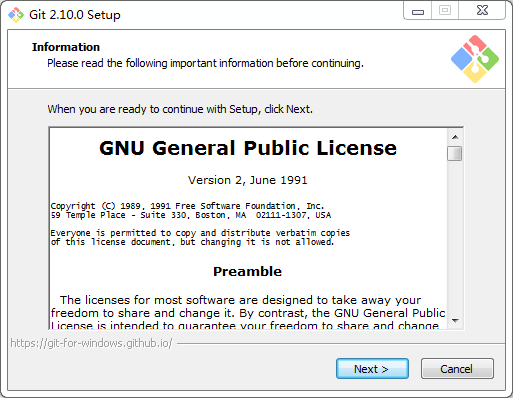Click the large Git logo in the header

[475, 59]
